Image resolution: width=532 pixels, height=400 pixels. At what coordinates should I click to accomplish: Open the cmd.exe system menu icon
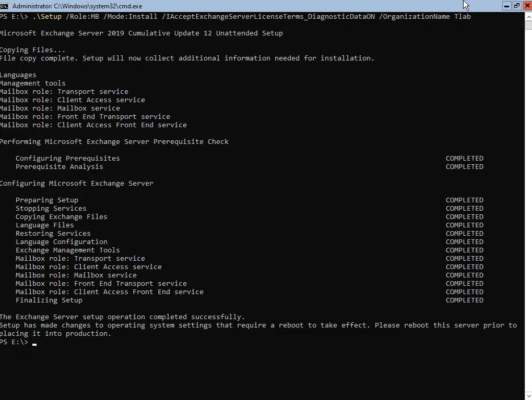[4, 6]
